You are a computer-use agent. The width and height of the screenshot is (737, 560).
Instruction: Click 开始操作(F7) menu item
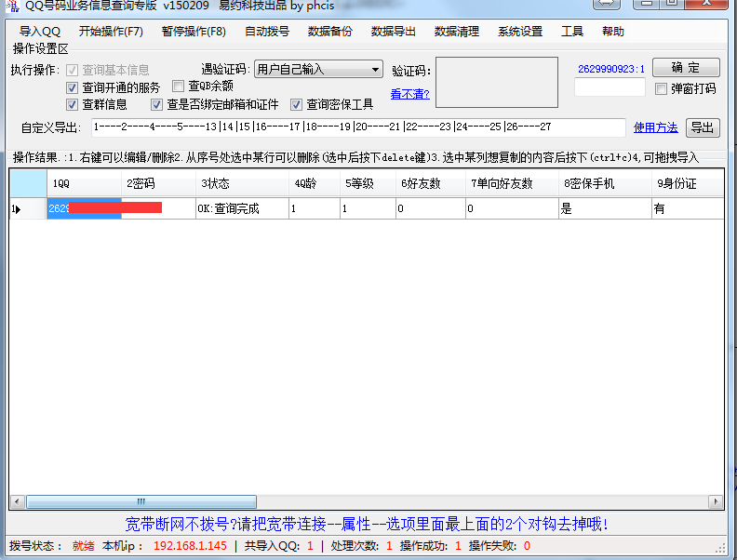[111, 32]
